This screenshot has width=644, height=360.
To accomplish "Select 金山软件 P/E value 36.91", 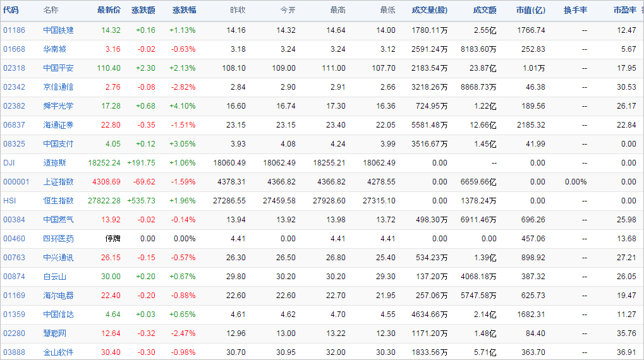I will coord(626,352).
